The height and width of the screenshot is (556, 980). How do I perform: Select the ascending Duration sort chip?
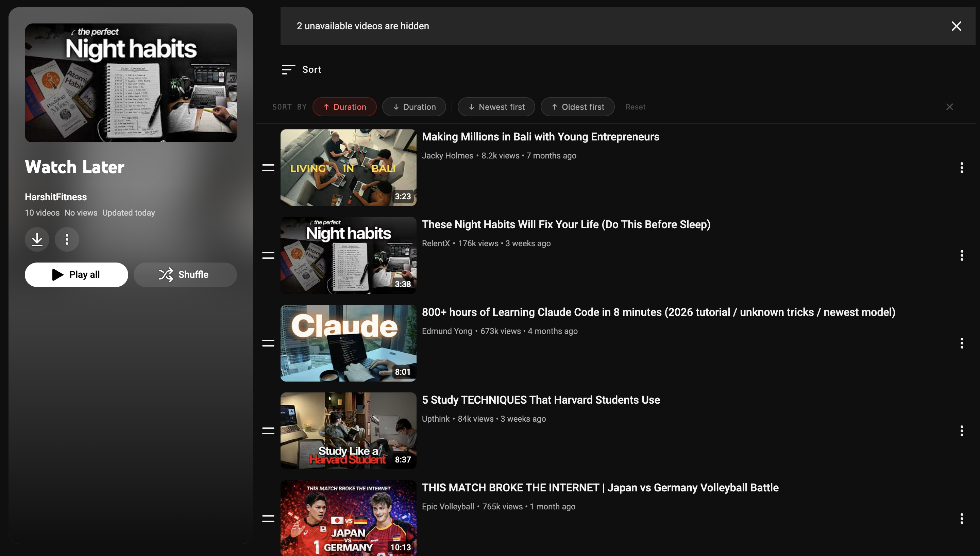[344, 106]
